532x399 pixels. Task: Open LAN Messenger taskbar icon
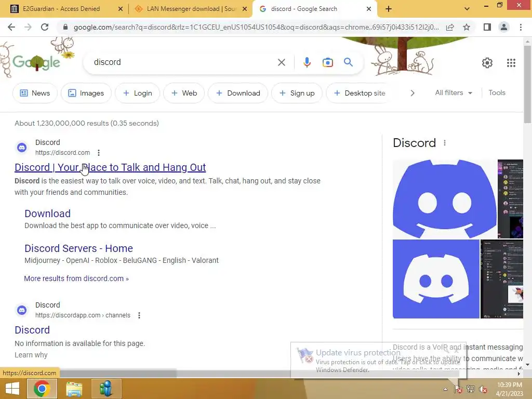(x=106, y=389)
